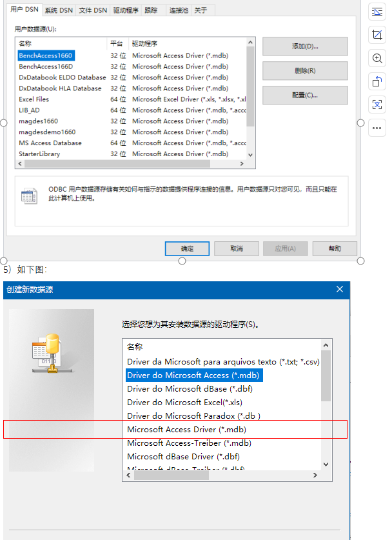Open the image layout options icon

point(377,12)
